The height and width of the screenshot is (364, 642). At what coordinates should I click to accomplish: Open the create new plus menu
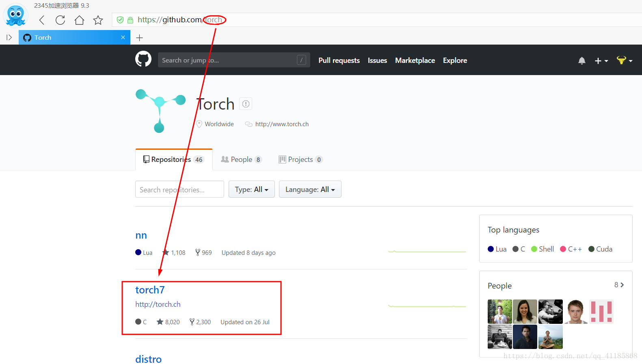[601, 60]
